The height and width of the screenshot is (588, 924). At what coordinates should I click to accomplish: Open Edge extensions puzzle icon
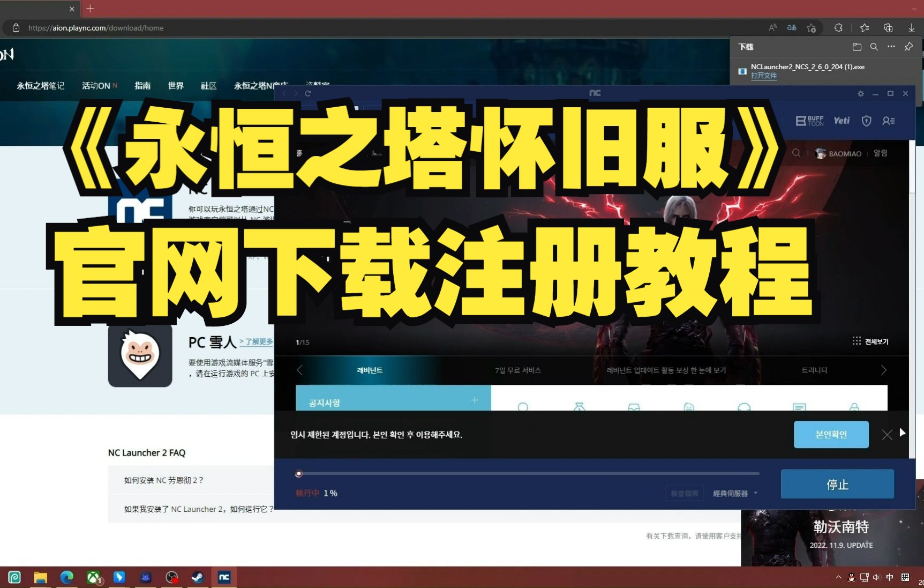click(x=838, y=28)
